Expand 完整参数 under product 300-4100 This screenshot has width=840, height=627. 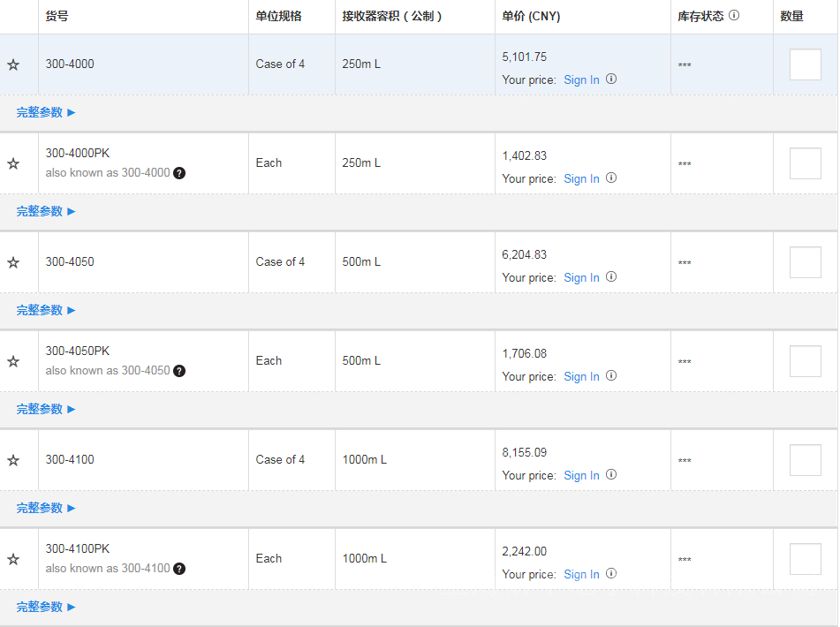46,508
